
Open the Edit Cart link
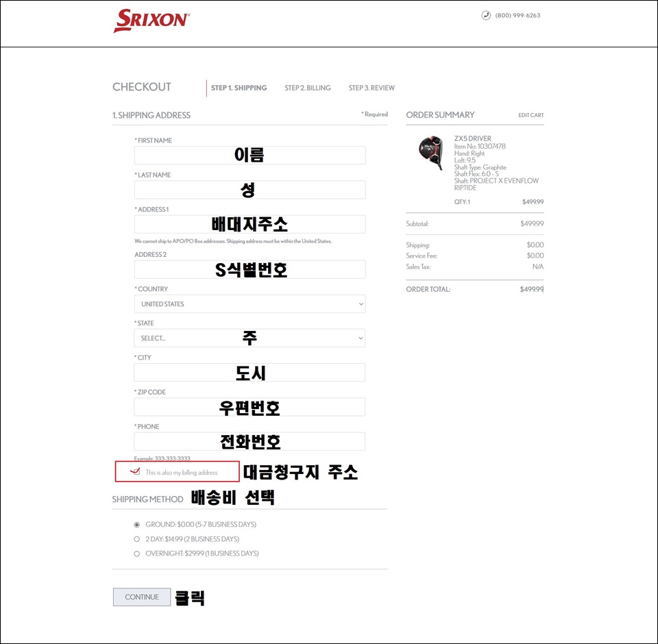(x=531, y=115)
